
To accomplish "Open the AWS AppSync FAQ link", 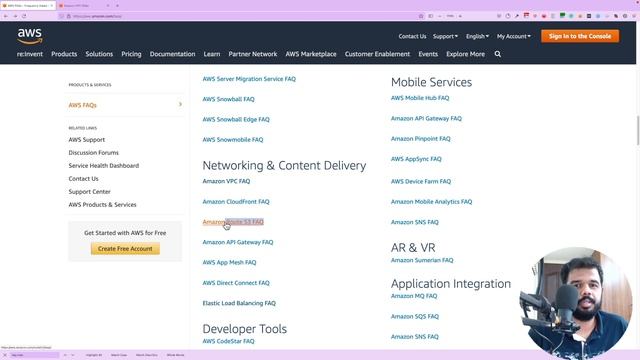I will (416, 159).
